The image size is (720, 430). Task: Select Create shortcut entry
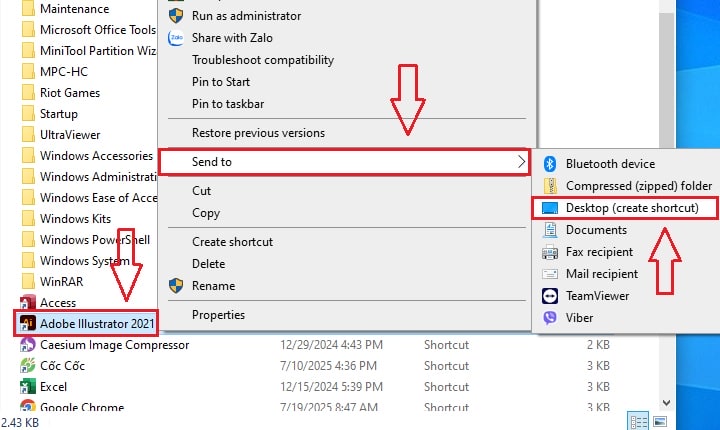232,242
